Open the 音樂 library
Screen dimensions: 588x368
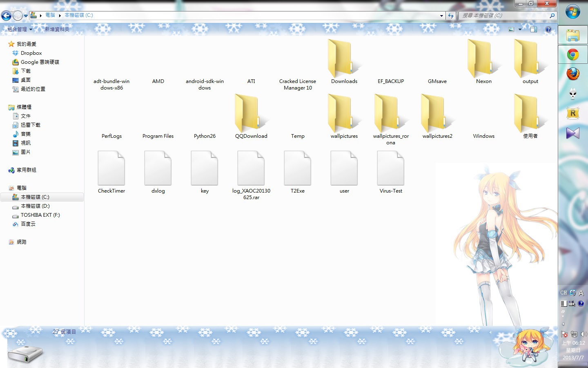[25, 134]
